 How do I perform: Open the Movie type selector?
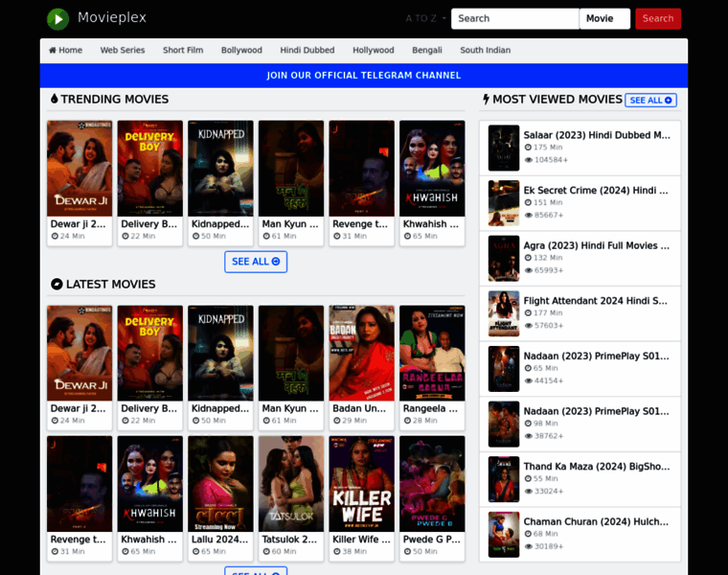click(x=604, y=18)
